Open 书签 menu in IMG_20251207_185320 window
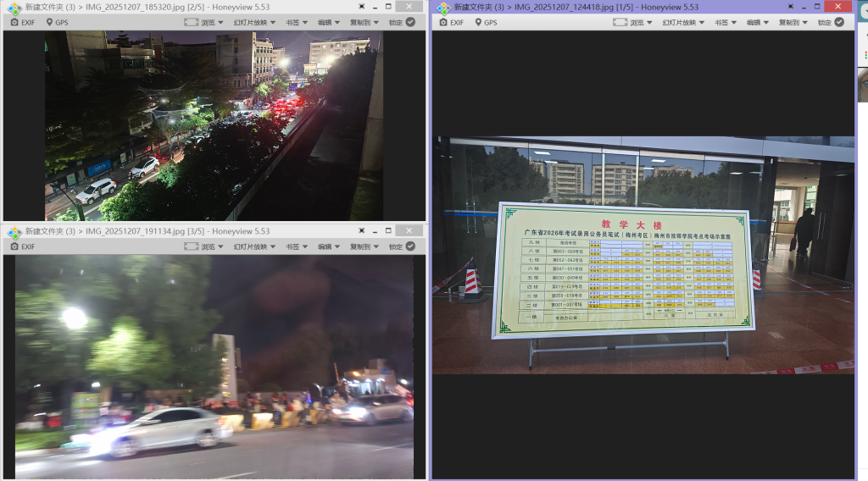This screenshot has height=481, width=868. coord(296,22)
